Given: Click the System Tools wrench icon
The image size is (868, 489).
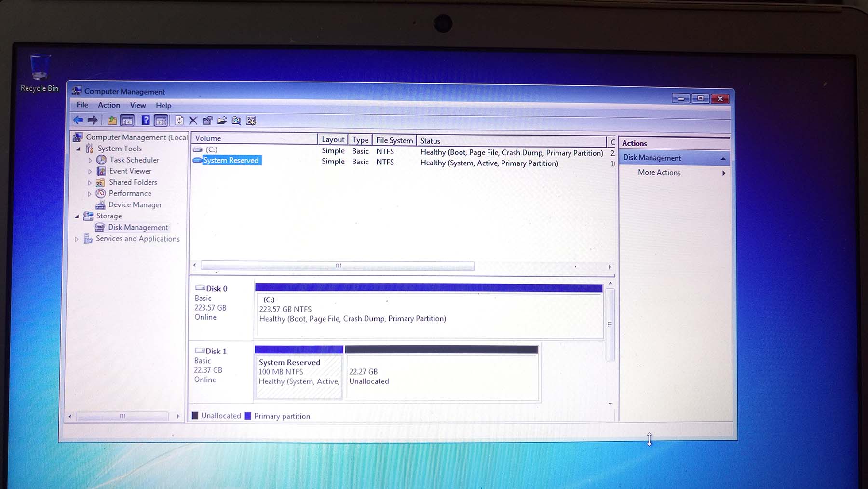Looking at the screenshot, I should [x=90, y=149].
